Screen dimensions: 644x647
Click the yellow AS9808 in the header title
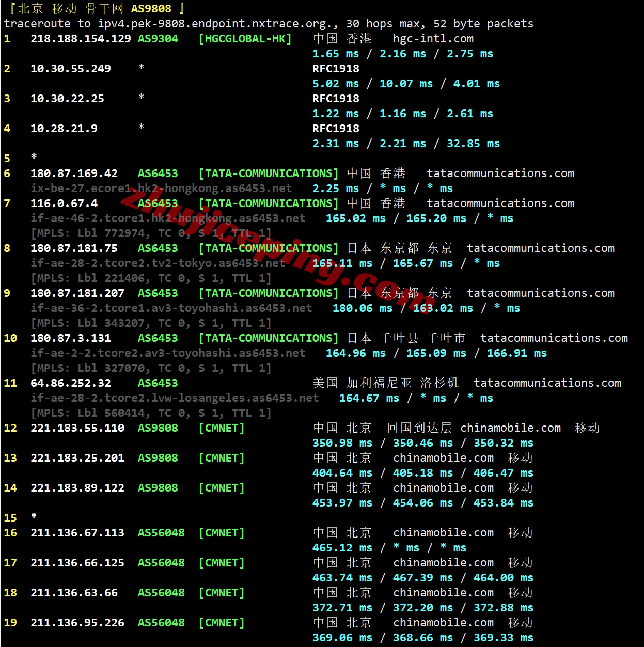(x=151, y=9)
